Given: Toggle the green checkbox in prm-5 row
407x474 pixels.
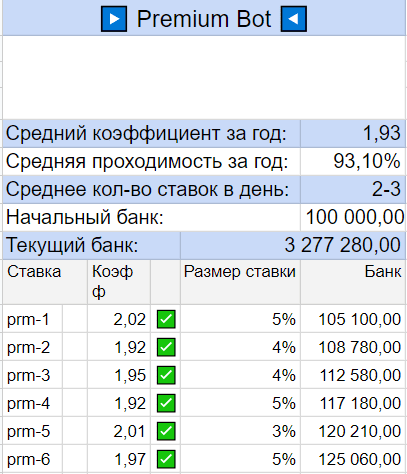Looking at the screenshot, I should point(166,431).
